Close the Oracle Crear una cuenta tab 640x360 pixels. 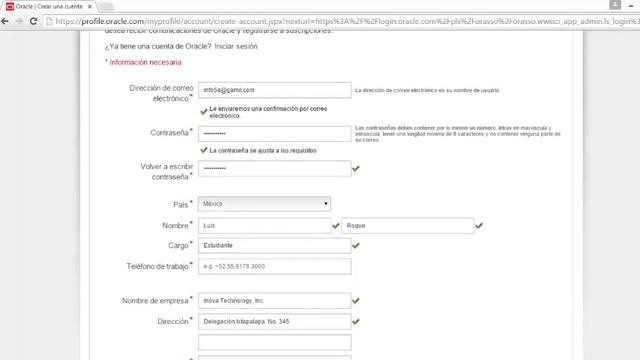coord(90,7)
